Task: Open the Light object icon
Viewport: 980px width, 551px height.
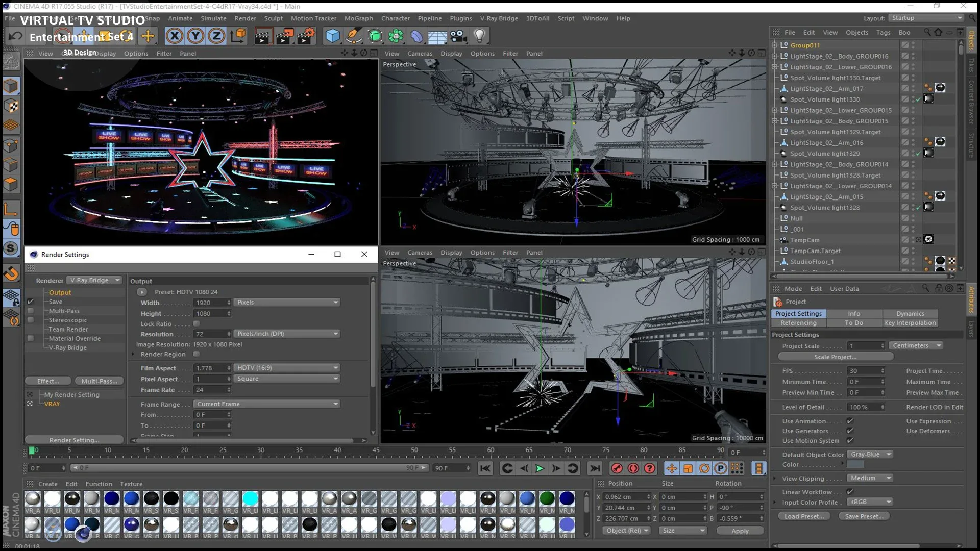Action: pyautogui.click(x=479, y=36)
